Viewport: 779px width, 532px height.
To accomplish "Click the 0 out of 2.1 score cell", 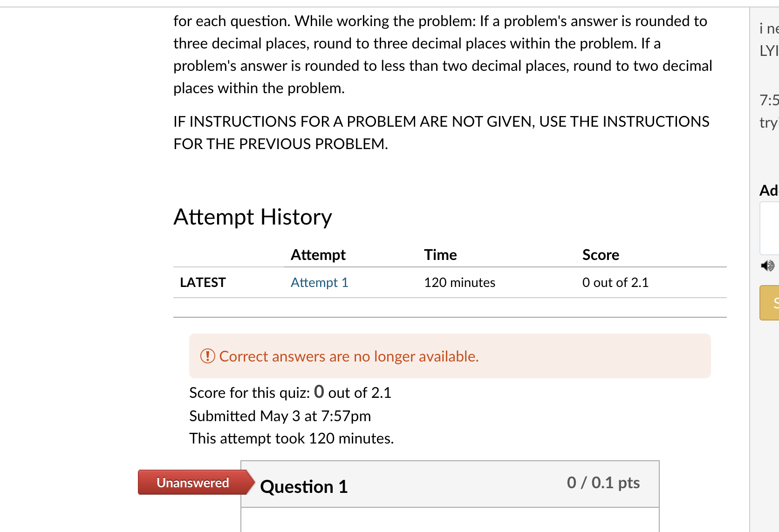I will click(615, 282).
